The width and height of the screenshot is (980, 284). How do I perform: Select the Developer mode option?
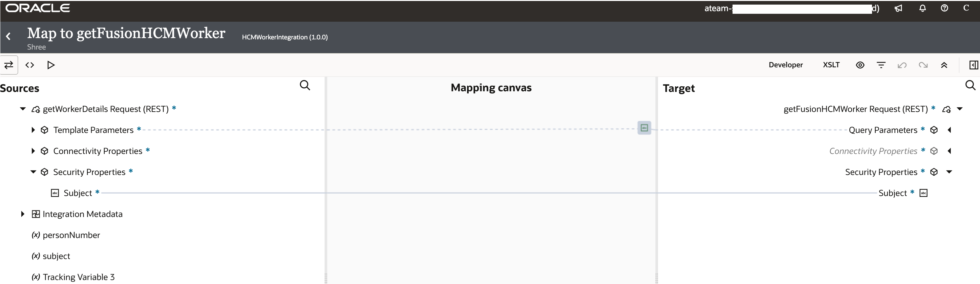coord(786,65)
